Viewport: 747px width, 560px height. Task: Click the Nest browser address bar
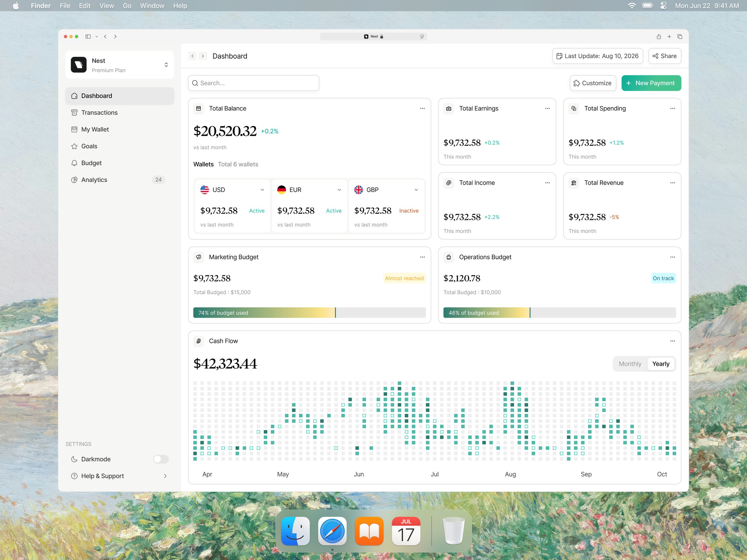373,36
